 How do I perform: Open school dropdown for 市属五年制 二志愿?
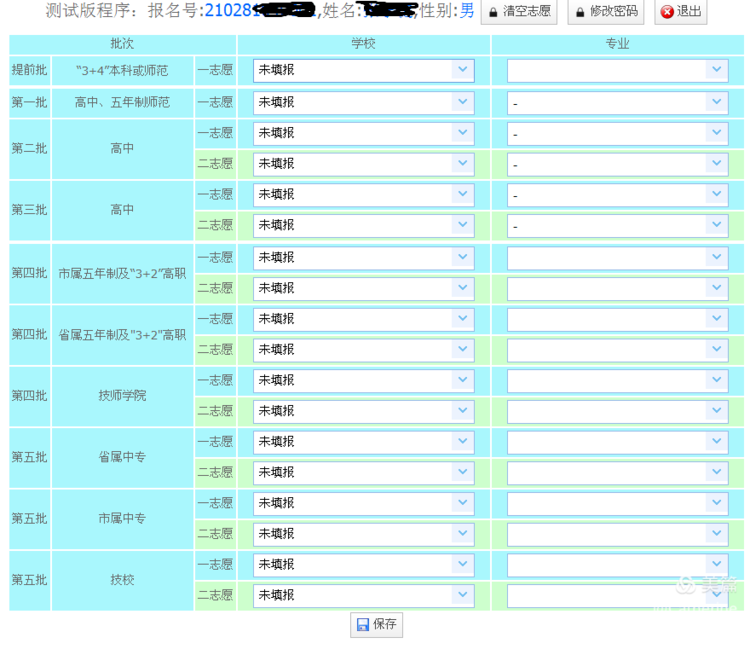pos(364,288)
